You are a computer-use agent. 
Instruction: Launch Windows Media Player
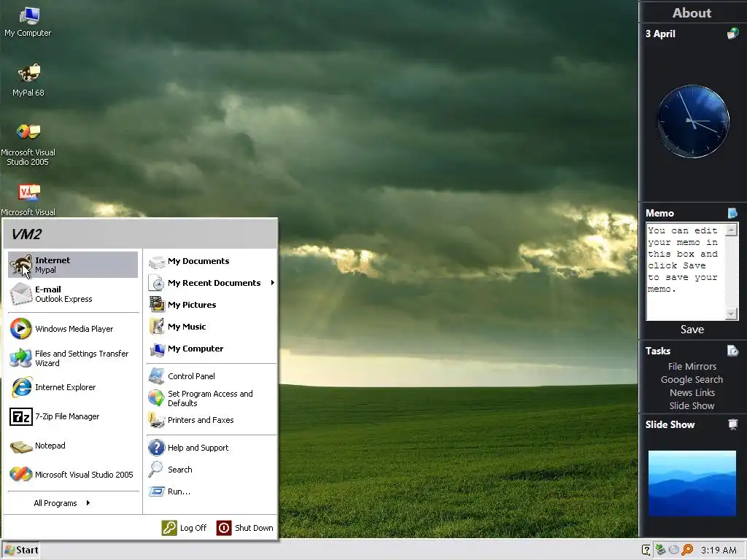[73, 329]
